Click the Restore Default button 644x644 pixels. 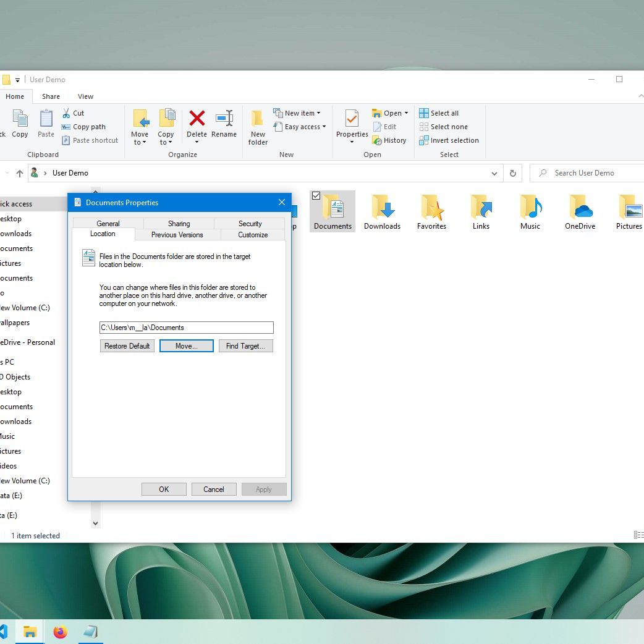127,346
